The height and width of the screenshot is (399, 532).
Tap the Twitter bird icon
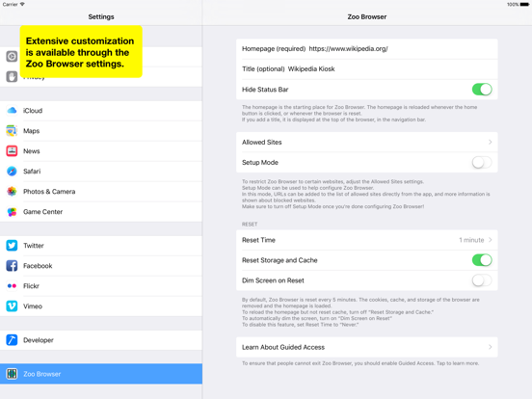coord(12,246)
